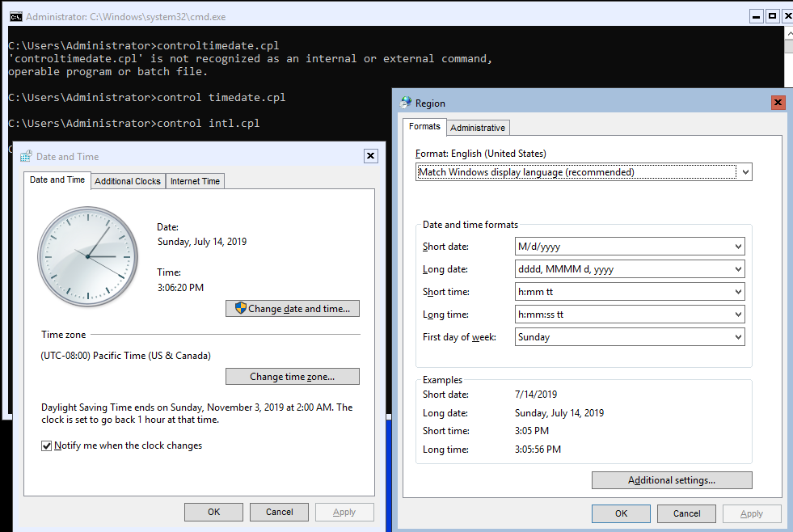The height and width of the screenshot is (532, 793).
Task: Close the Date and Time dialog
Action: [x=370, y=156]
